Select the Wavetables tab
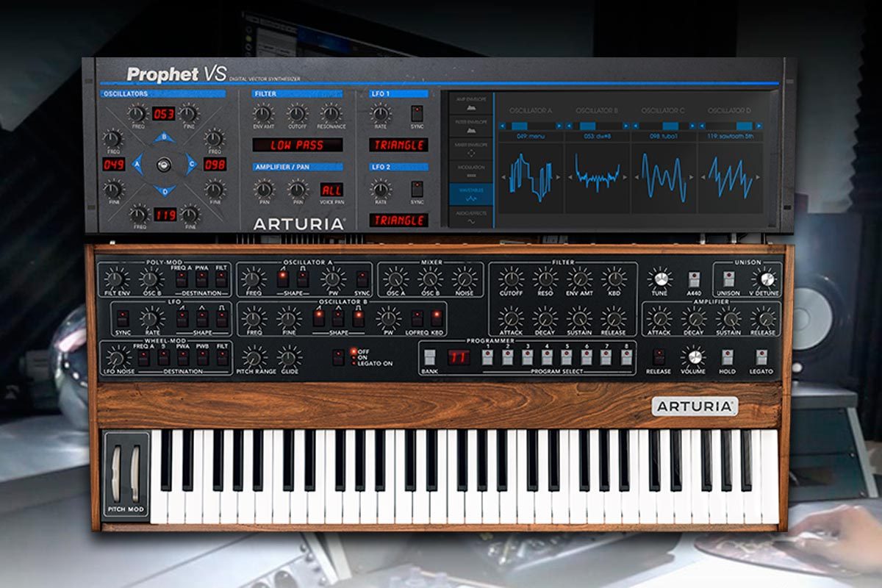The width and height of the screenshot is (882, 588). 470,194
